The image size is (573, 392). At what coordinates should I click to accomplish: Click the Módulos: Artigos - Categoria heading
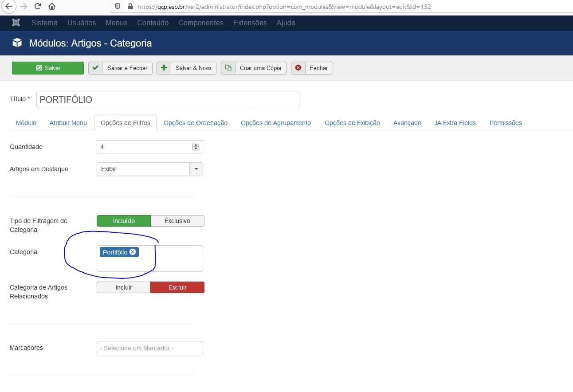click(90, 43)
